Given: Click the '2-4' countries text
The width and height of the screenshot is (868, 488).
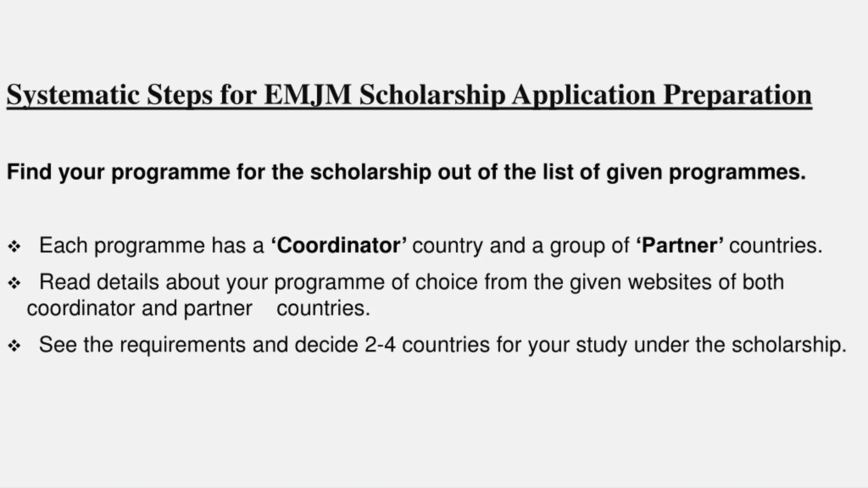Looking at the screenshot, I should pos(380,345).
